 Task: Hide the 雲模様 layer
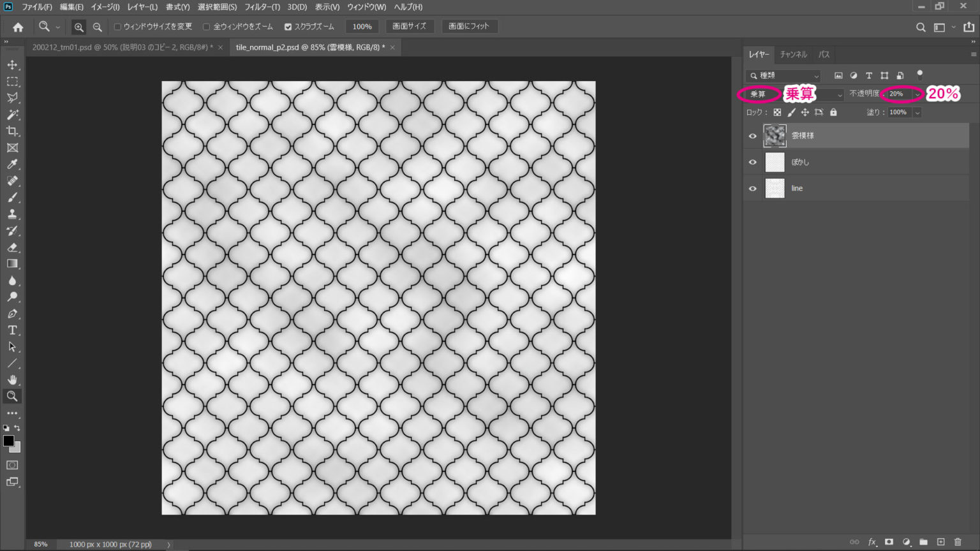pos(753,135)
